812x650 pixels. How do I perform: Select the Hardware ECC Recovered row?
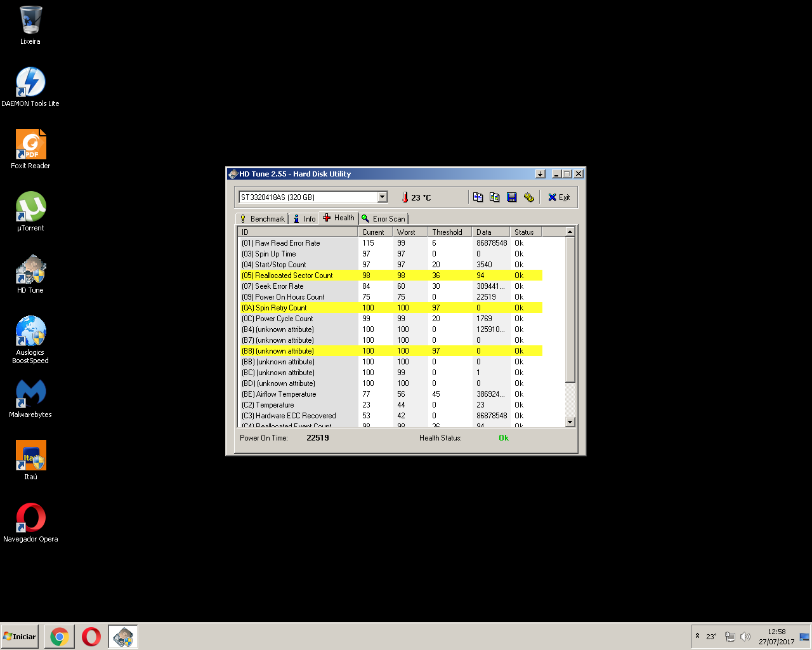click(390, 416)
